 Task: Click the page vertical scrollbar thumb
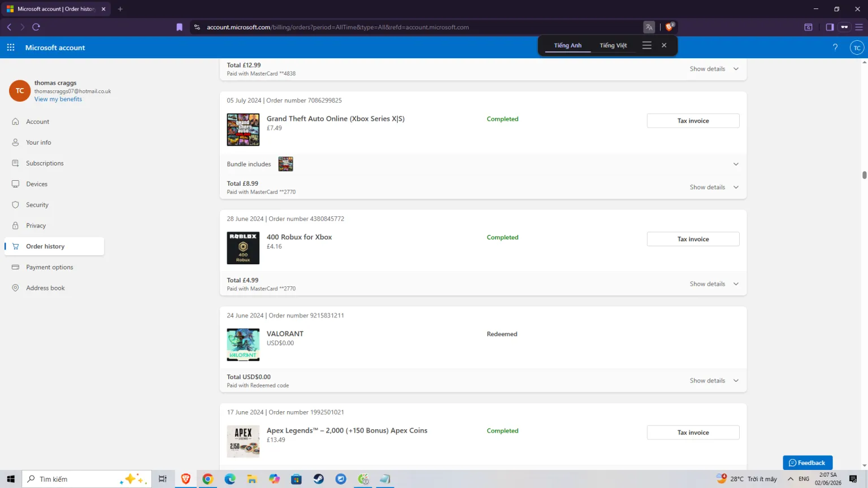(x=865, y=175)
